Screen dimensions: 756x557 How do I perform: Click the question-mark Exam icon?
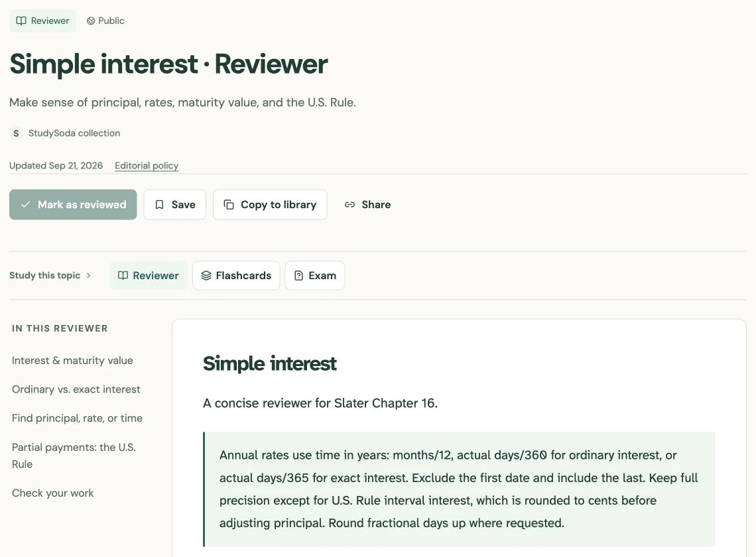(298, 275)
